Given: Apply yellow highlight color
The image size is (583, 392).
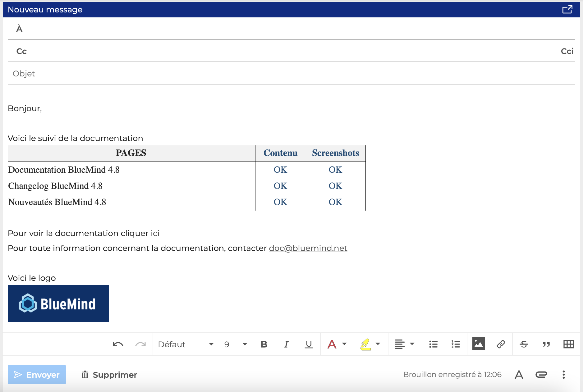Looking at the screenshot, I should click(x=365, y=344).
